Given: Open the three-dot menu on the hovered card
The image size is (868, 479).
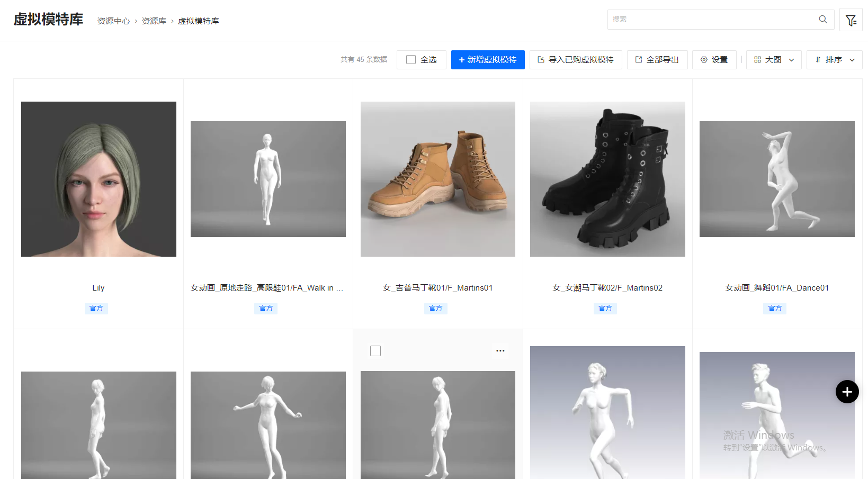Looking at the screenshot, I should [500, 351].
